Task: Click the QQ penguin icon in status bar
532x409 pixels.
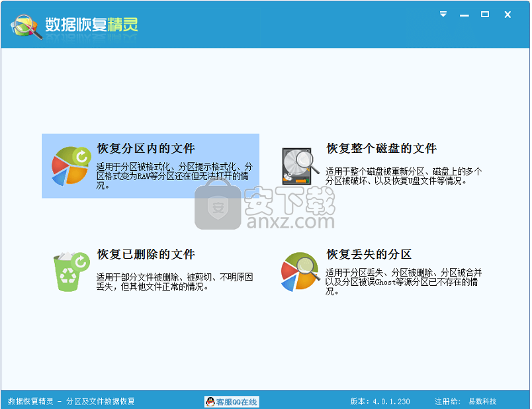Action: pos(210,402)
